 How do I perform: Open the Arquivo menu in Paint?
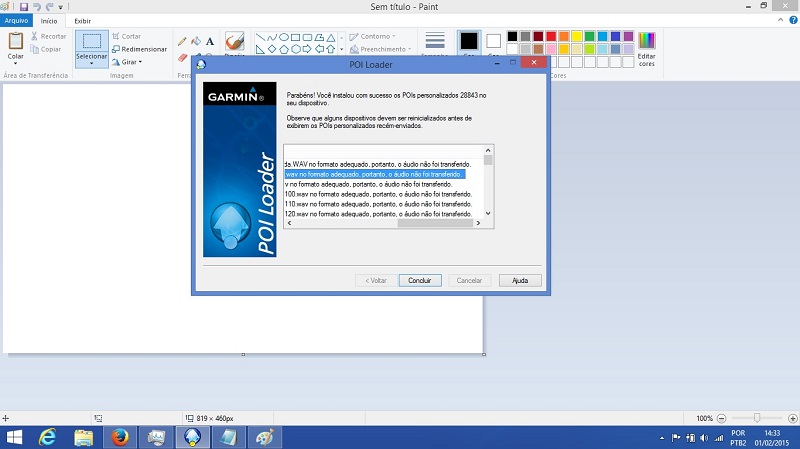click(x=16, y=20)
